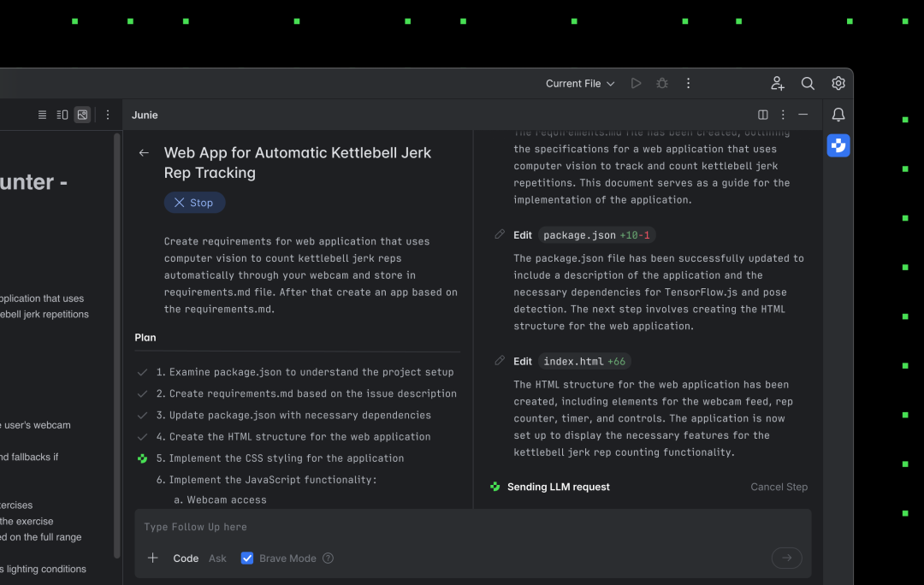Click the Debug bug icon
The image size is (924, 585).
click(x=662, y=84)
